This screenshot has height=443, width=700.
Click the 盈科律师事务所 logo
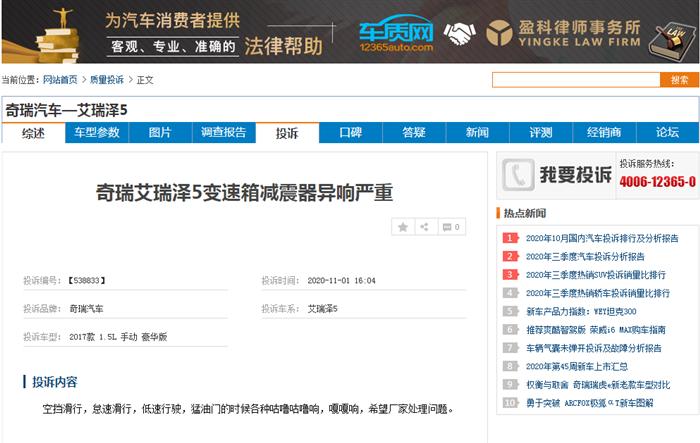click(563, 33)
